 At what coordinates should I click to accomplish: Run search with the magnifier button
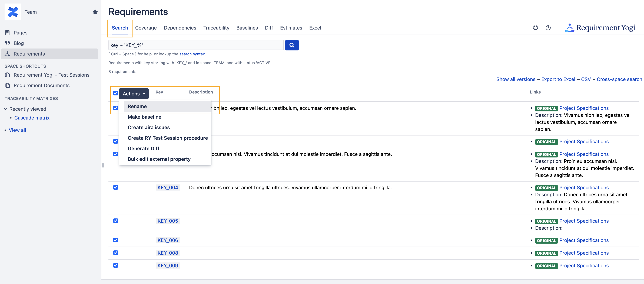(x=292, y=45)
